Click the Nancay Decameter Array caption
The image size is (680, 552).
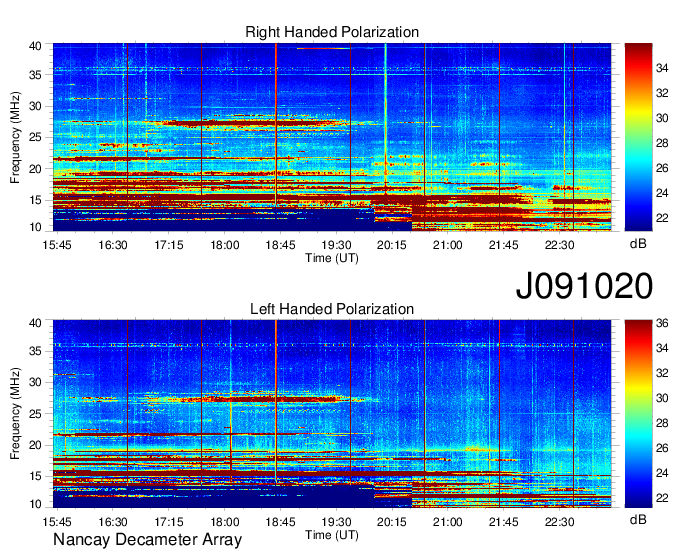[x=147, y=540]
